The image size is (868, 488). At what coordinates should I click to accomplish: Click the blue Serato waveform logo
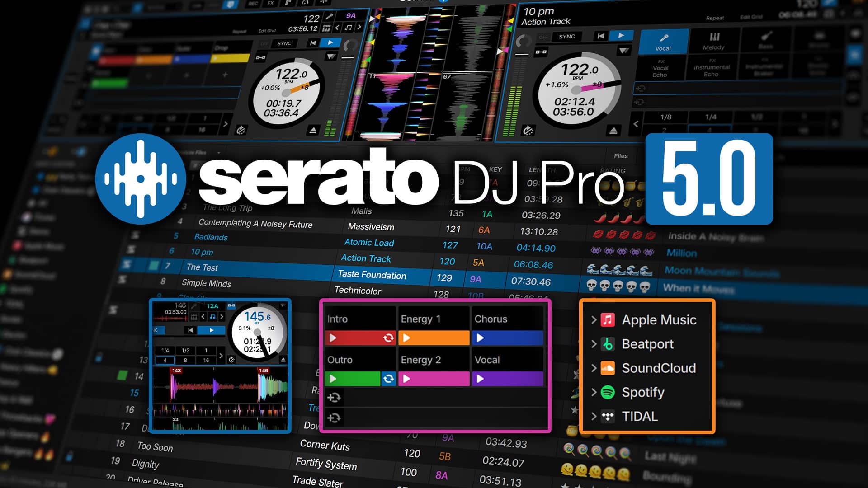point(141,179)
